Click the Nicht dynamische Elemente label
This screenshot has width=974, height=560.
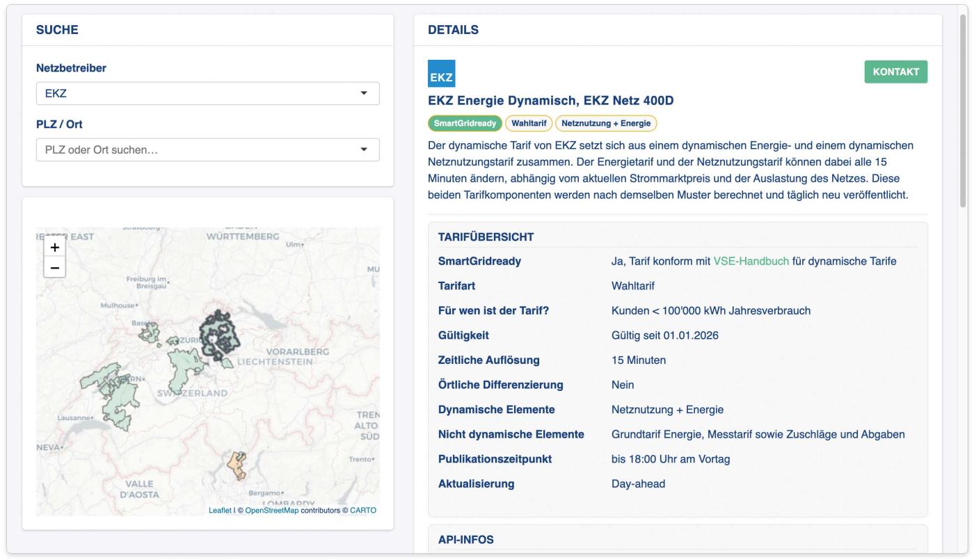(511, 434)
